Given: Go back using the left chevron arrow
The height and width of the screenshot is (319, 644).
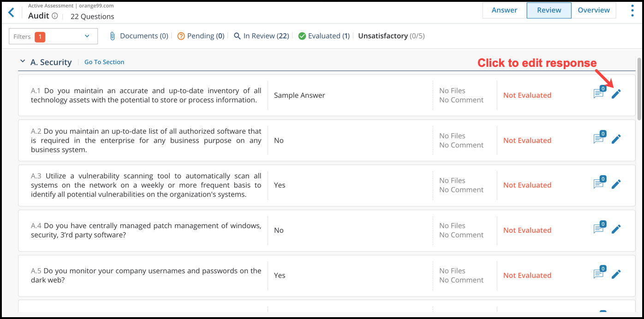Looking at the screenshot, I should click(x=11, y=12).
